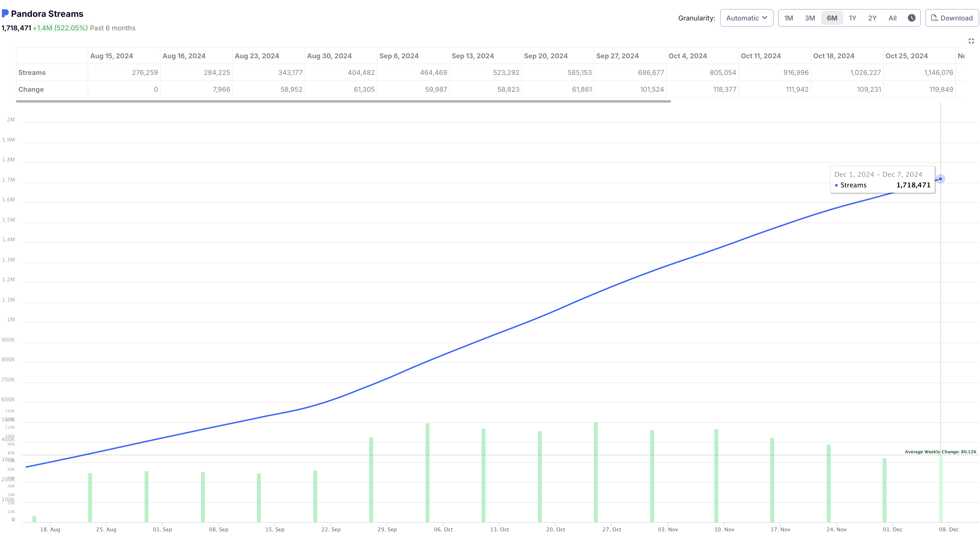Click the change value 7,966

point(222,89)
